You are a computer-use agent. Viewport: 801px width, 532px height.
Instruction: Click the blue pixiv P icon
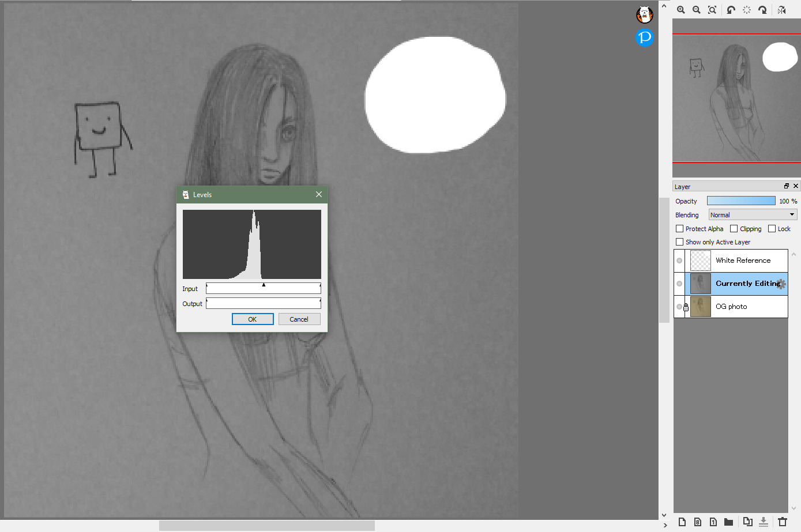pyautogui.click(x=644, y=37)
